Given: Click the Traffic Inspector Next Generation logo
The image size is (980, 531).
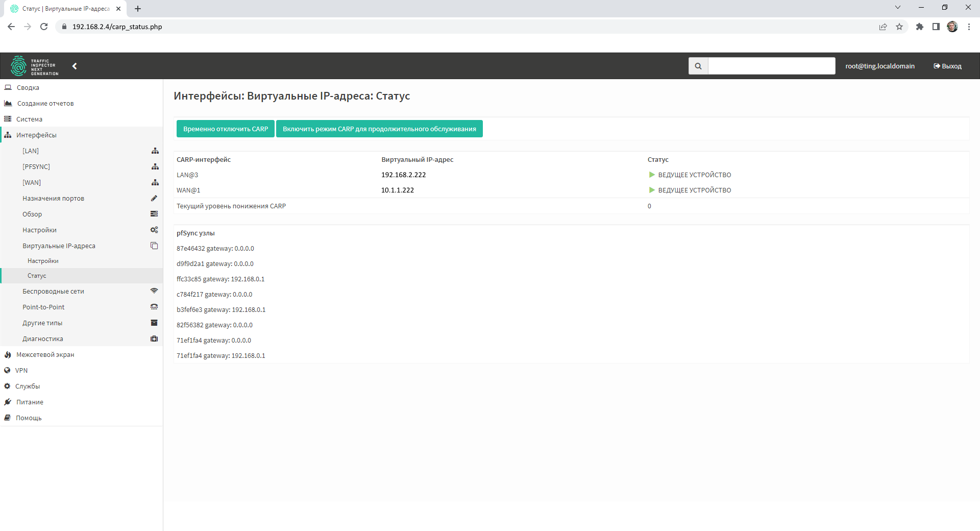Looking at the screenshot, I should pyautogui.click(x=35, y=66).
